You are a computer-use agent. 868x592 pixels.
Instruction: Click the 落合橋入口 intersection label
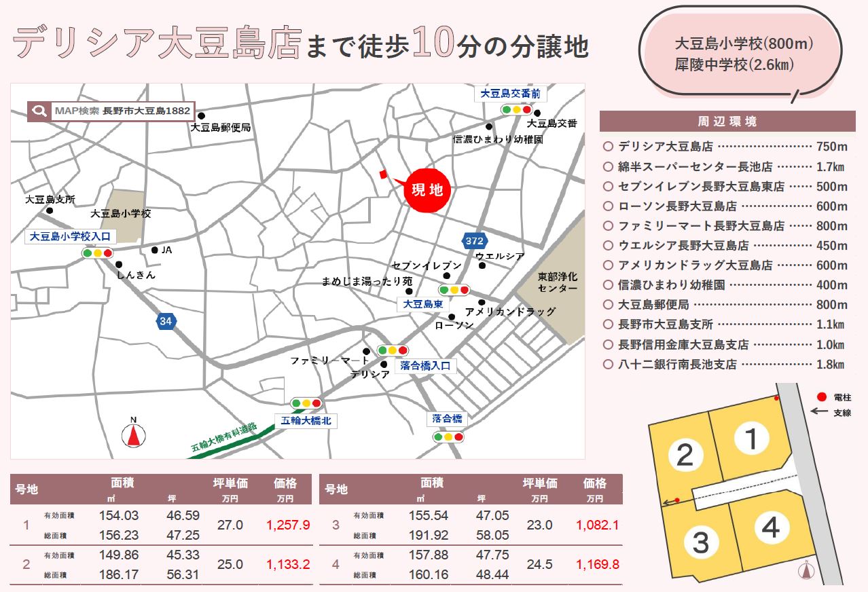pyautogui.click(x=425, y=366)
